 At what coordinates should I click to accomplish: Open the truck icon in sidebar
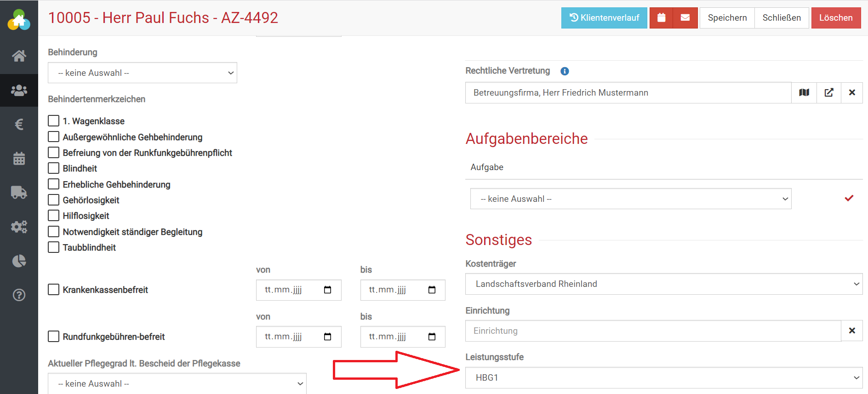coord(19,192)
